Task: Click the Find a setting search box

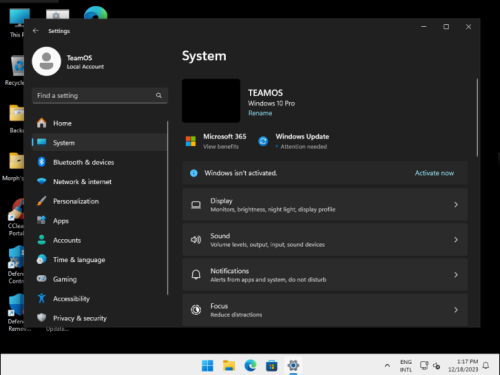Action: point(100,96)
